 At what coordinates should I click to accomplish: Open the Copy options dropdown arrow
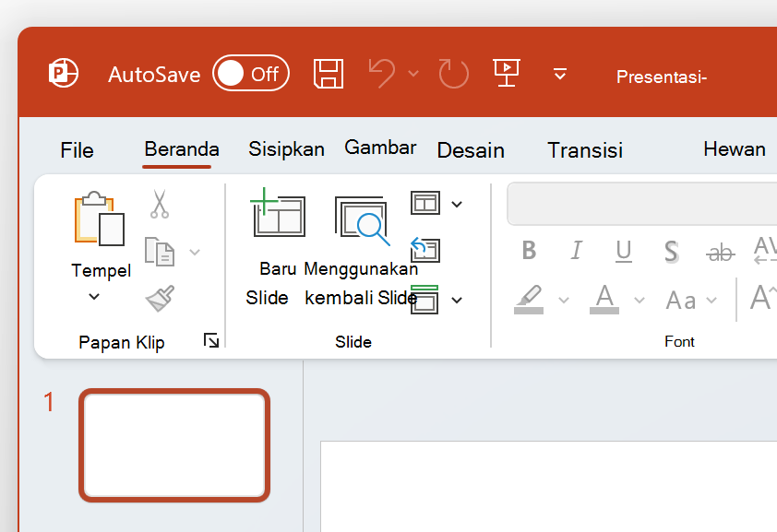(195, 252)
